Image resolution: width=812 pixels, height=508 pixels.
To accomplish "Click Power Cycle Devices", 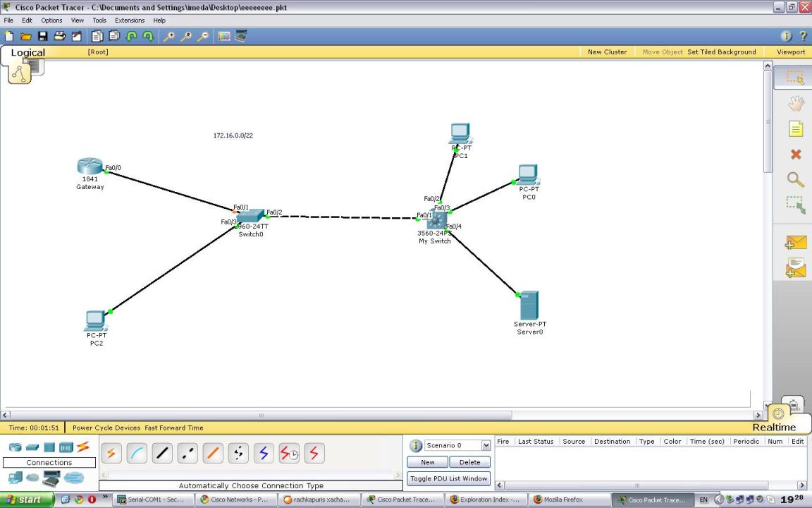I will pos(106,428).
